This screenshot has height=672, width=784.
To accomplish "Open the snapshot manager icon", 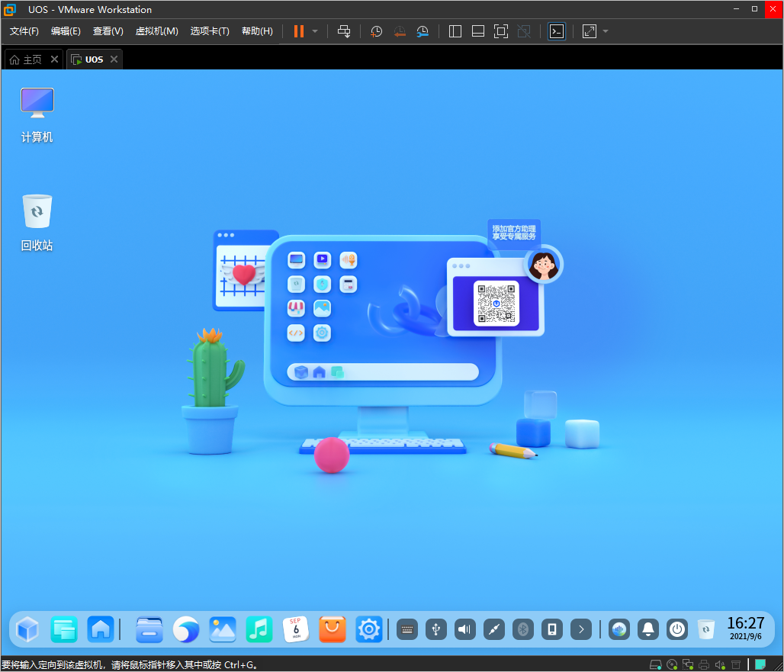I will click(423, 31).
